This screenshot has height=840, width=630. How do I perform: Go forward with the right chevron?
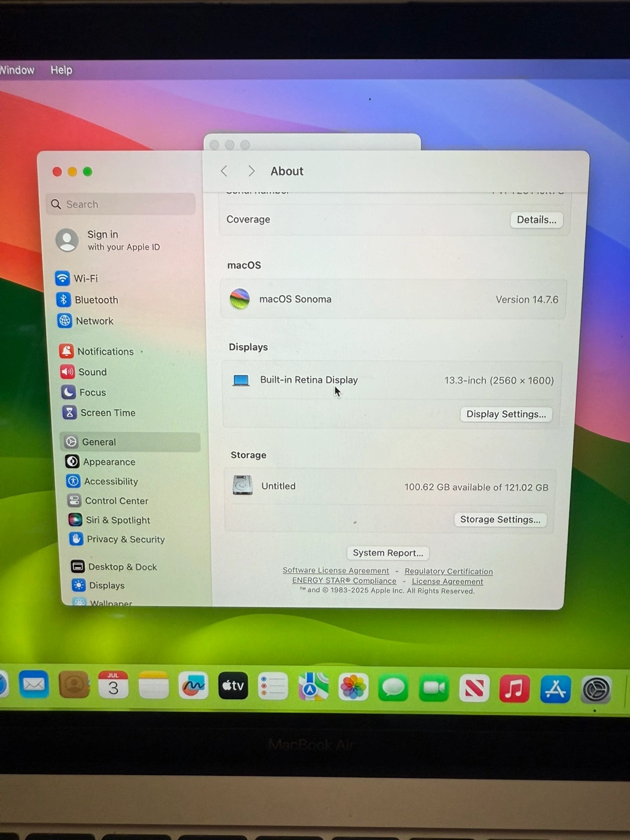(x=251, y=171)
